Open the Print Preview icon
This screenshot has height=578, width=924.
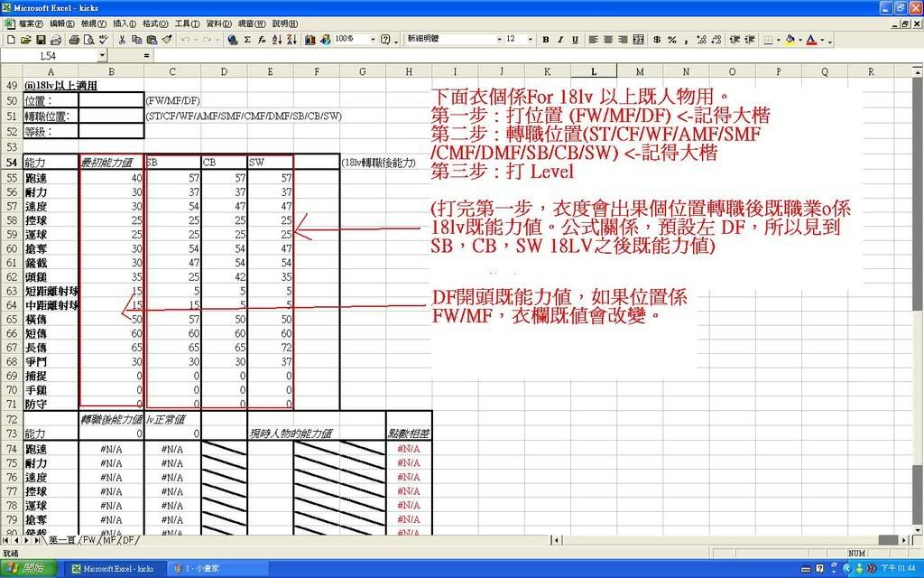(x=88, y=40)
